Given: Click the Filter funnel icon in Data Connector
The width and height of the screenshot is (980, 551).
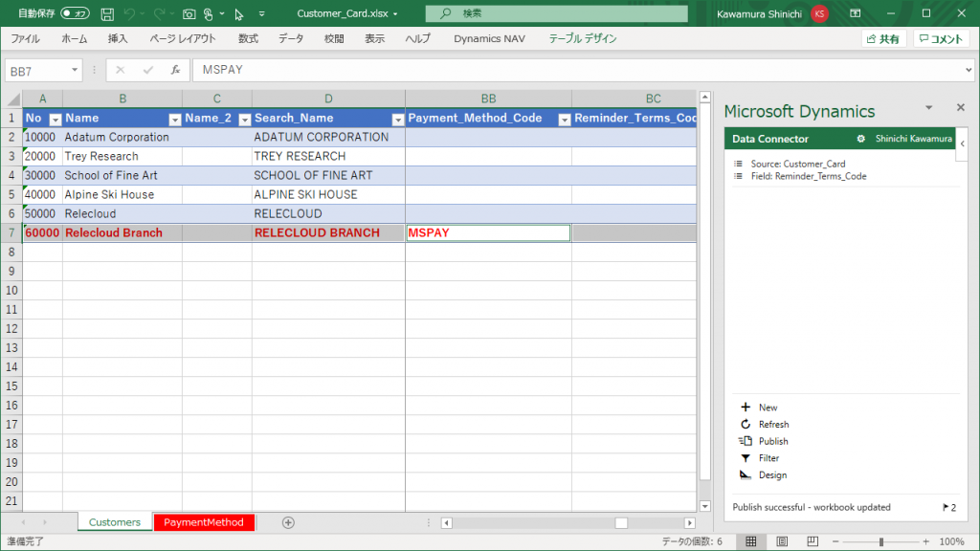Looking at the screenshot, I should [745, 458].
